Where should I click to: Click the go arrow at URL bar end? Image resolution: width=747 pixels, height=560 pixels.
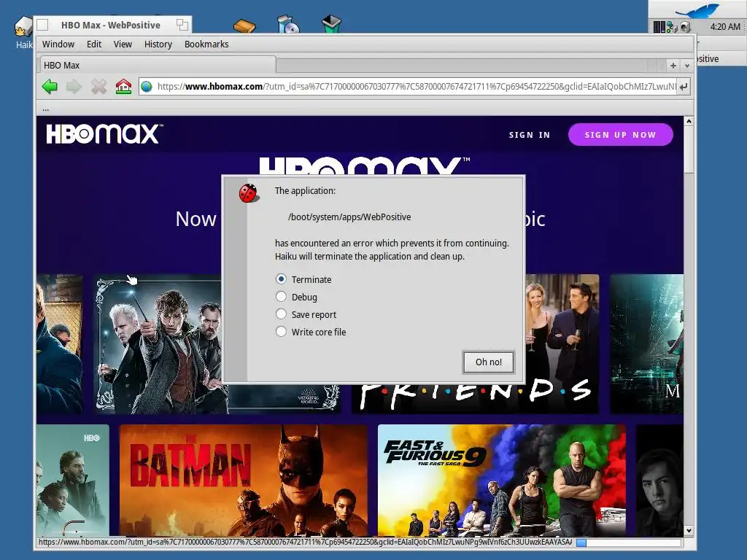[x=684, y=87]
